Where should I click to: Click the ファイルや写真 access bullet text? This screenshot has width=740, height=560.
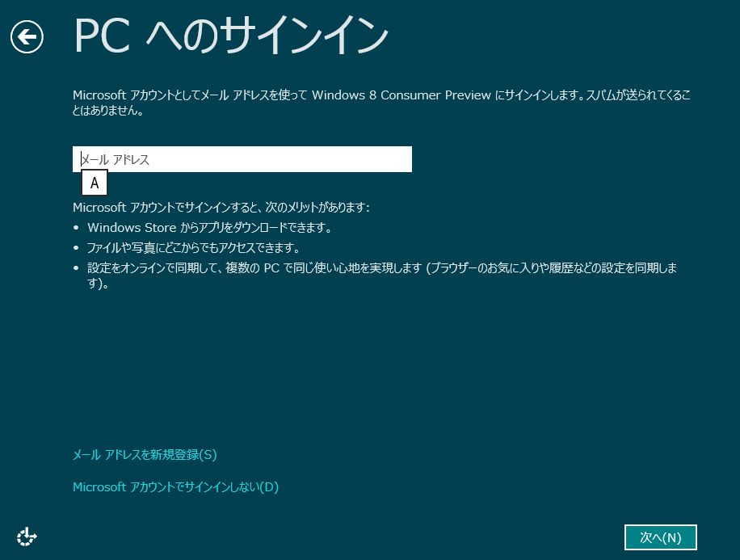[x=193, y=248]
